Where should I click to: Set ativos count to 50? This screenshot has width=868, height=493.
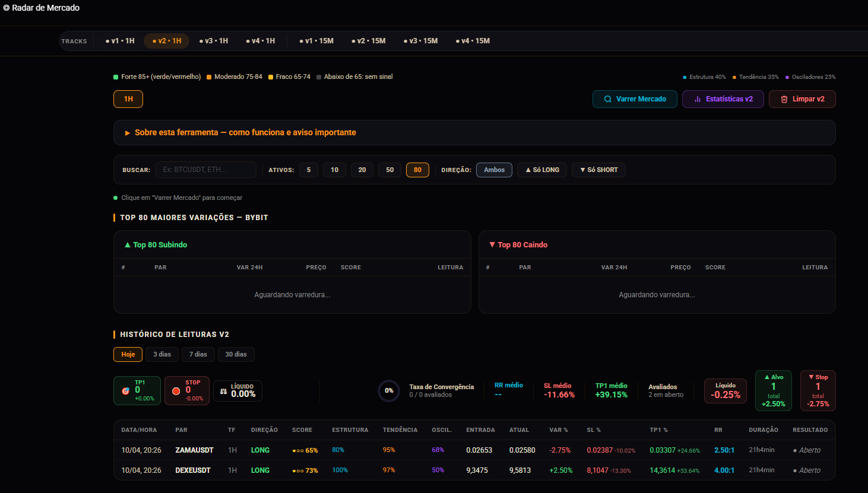click(390, 170)
